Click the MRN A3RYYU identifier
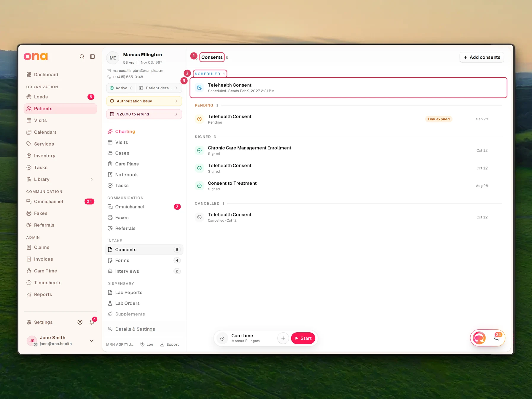The width and height of the screenshot is (532, 399). click(x=120, y=344)
